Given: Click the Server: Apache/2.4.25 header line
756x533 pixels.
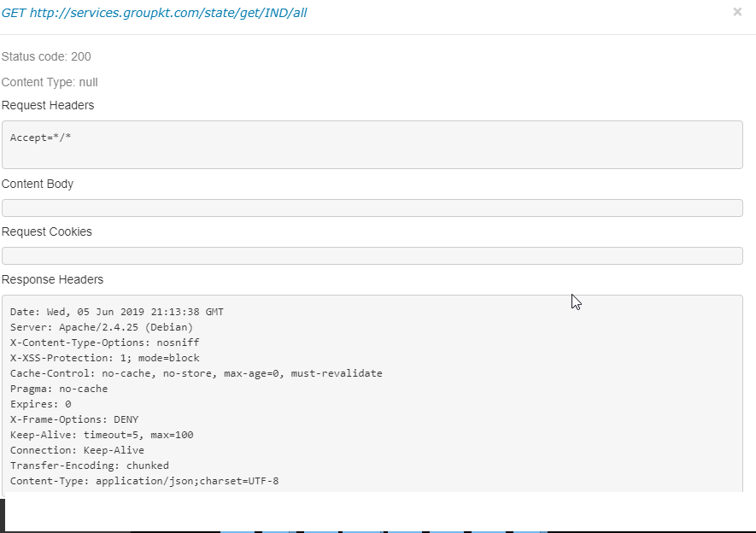Looking at the screenshot, I should pos(102,327).
